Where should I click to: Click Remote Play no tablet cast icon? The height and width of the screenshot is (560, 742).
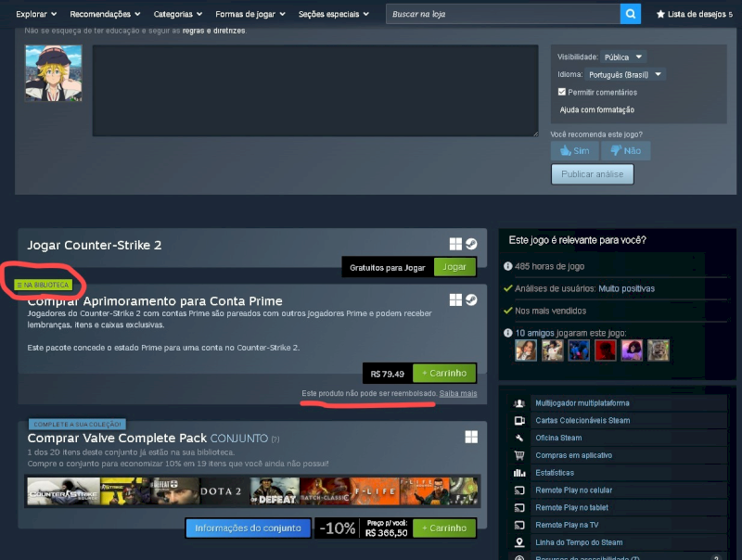519,507
